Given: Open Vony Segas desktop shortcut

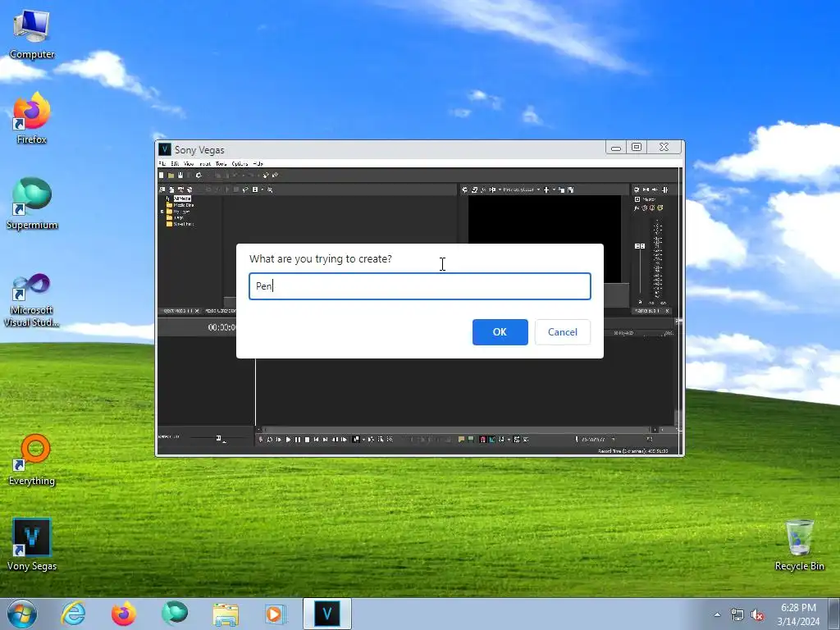Looking at the screenshot, I should pyautogui.click(x=32, y=545).
